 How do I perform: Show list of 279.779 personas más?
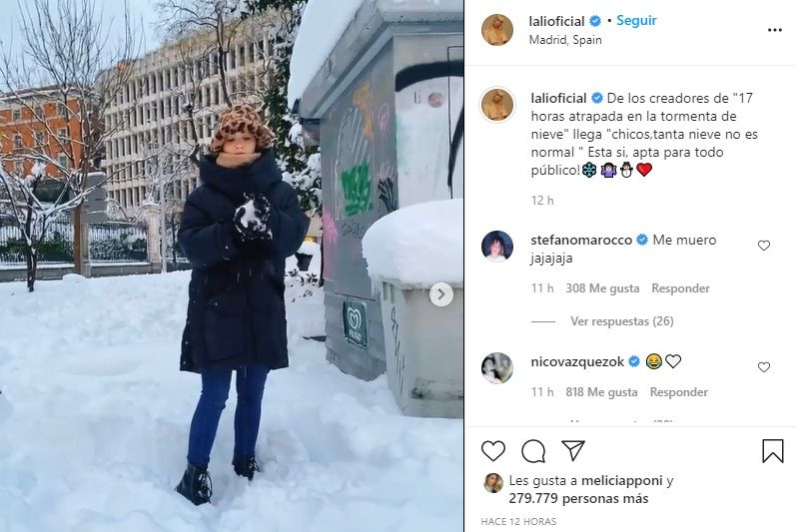578,498
